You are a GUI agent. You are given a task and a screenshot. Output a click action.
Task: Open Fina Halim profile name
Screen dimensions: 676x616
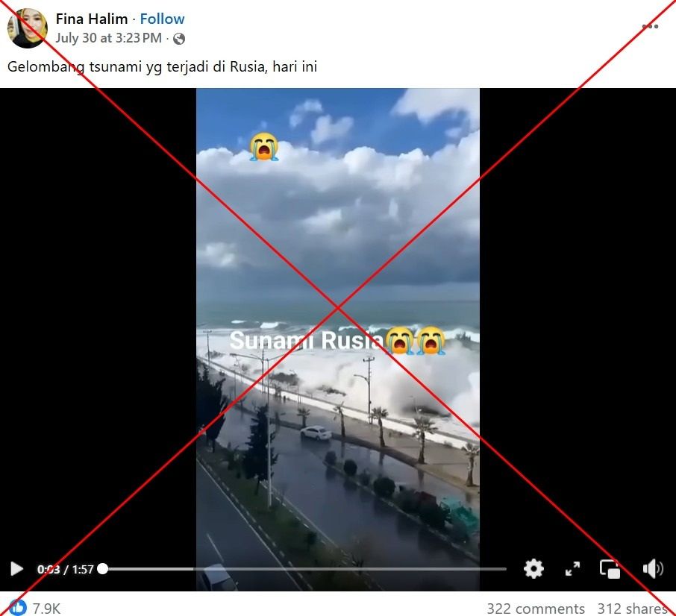click(91, 19)
